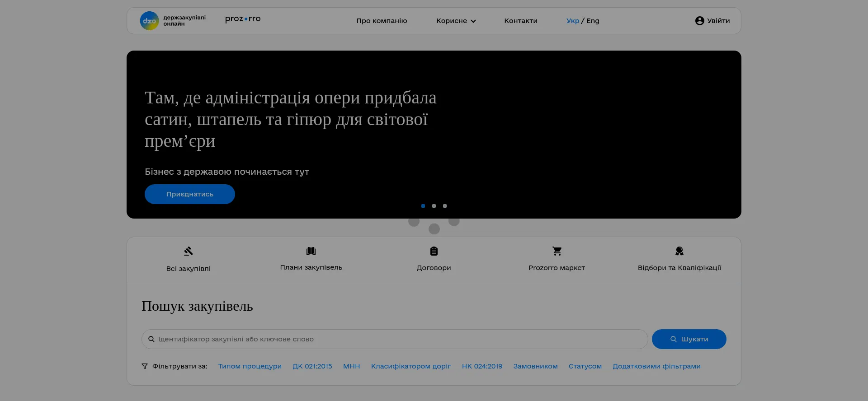This screenshot has height=401, width=868.
Task: Click the user account icon beside Увійти
Action: [699, 21]
